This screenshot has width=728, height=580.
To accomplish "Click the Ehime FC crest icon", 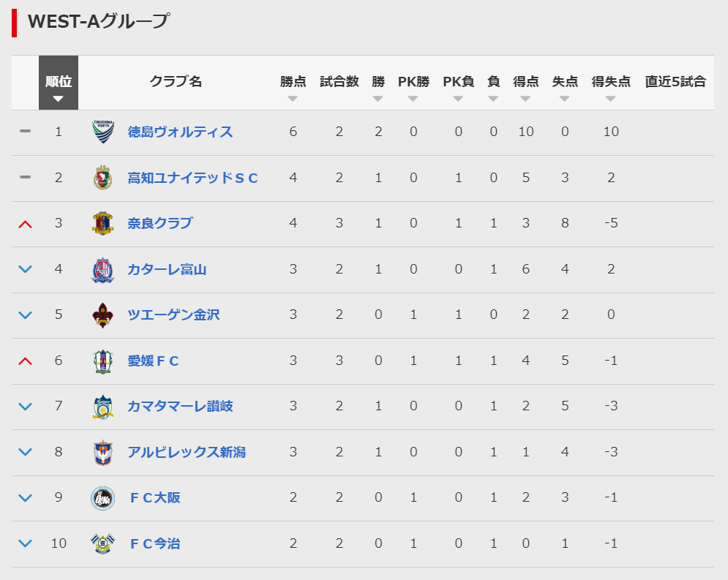I will tap(103, 361).
